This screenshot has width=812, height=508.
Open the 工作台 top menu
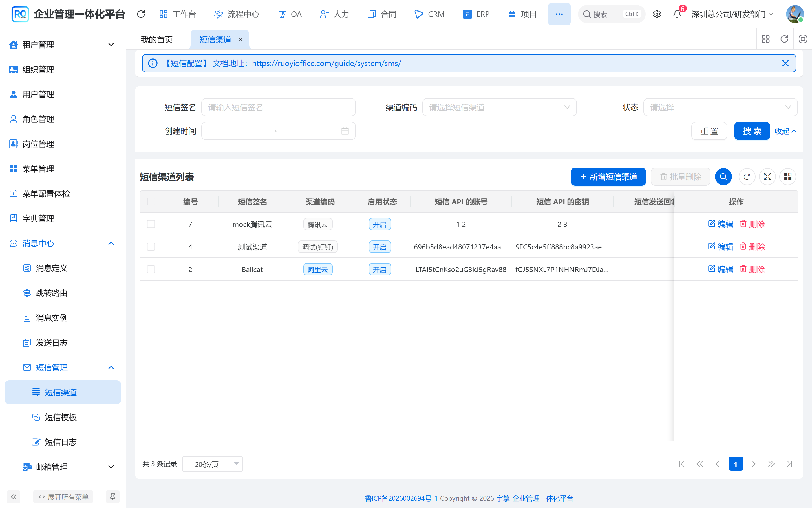point(178,14)
